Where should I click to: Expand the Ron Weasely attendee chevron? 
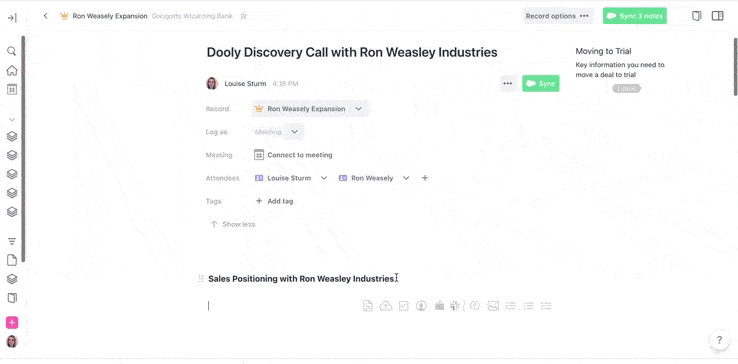click(x=406, y=178)
